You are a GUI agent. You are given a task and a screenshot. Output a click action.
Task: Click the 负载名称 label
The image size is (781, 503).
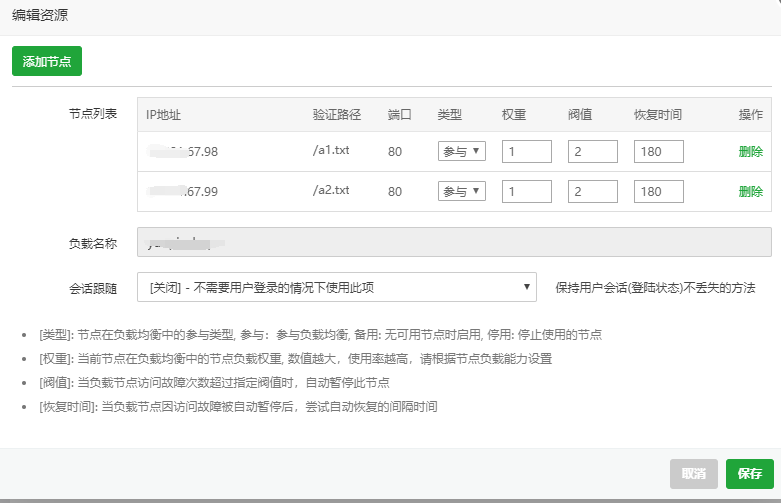click(x=93, y=244)
